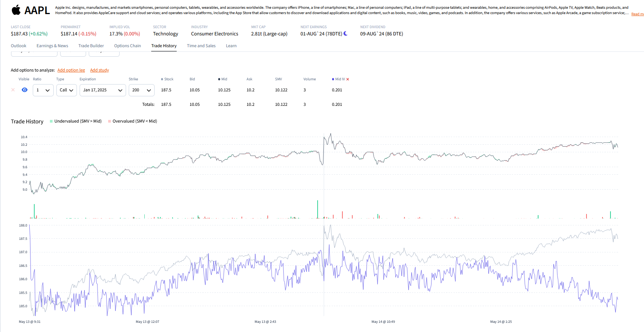
Task: Expand company description with Read more
Action: point(638,14)
